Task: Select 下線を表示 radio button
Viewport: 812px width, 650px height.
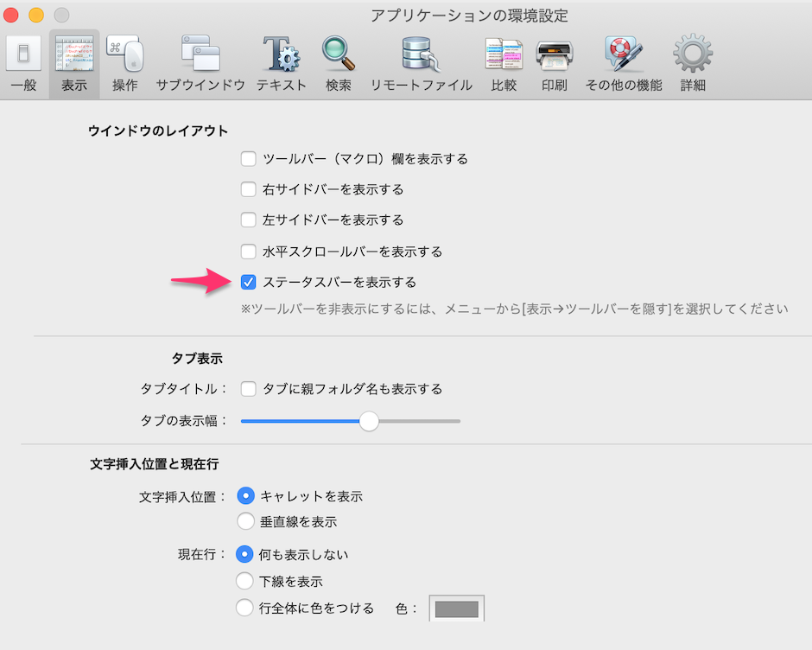Action: (x=244, y=581)
